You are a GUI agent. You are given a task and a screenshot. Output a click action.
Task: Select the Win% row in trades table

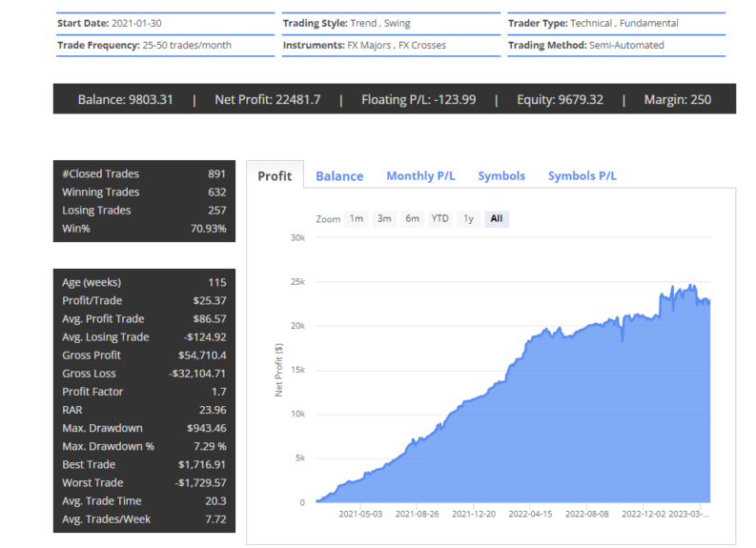pyautogui.click(x=144, y=229)
